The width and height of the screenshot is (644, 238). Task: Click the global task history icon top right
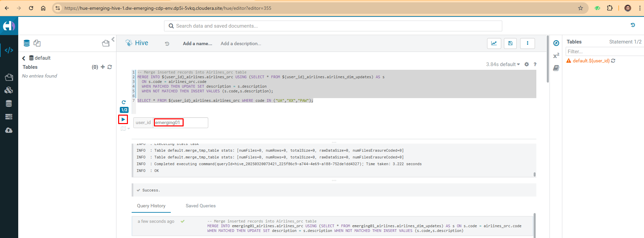click(633, 25)
